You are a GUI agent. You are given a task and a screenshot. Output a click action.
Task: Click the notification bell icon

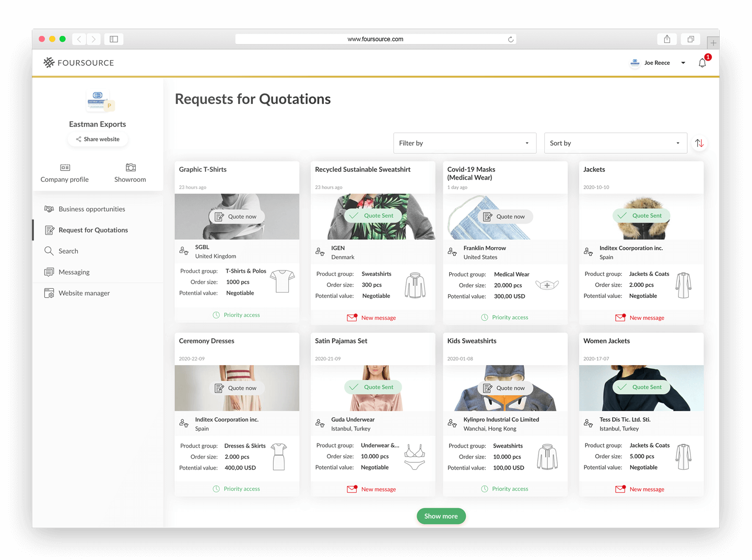coord(702,63)
